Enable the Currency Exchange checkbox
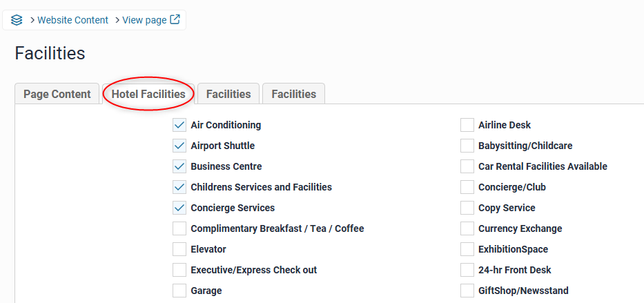This screenshot has height=303, width=644. coord(467,228)
